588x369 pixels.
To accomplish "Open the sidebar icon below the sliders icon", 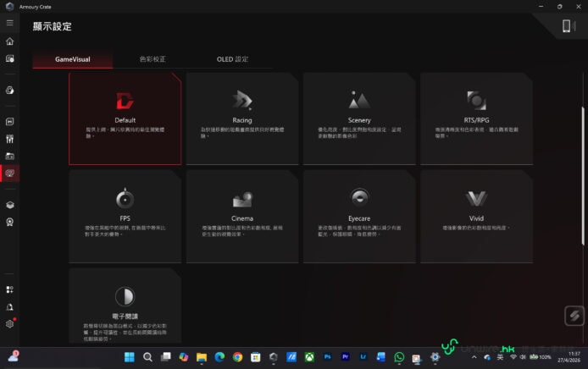I will pyautogui.click(x=10, y=157).
